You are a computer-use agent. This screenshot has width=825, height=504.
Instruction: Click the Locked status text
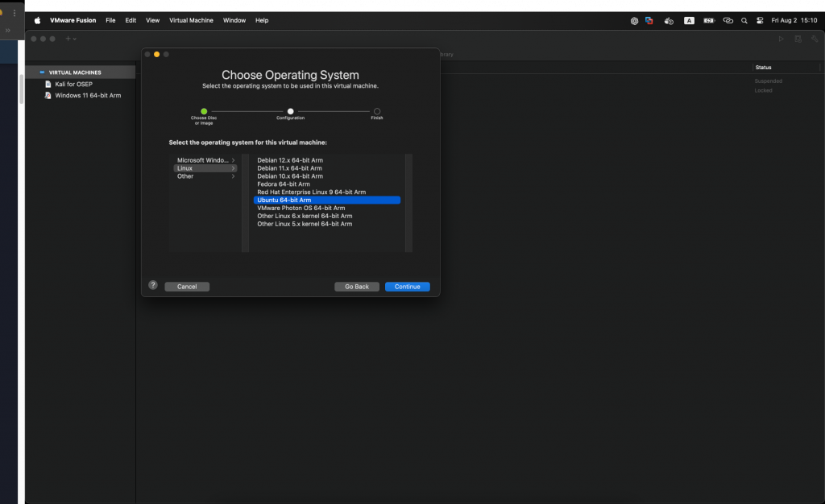click(x=763, y=90)
